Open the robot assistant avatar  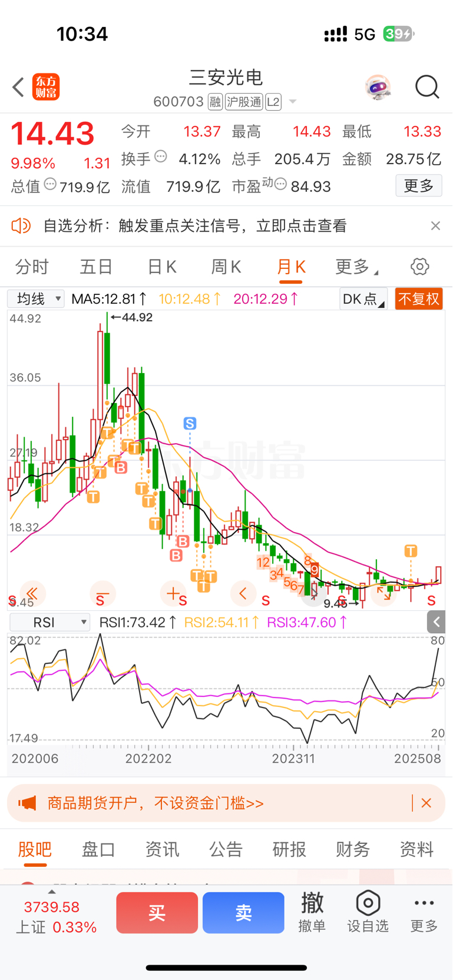tap(378, 87)
